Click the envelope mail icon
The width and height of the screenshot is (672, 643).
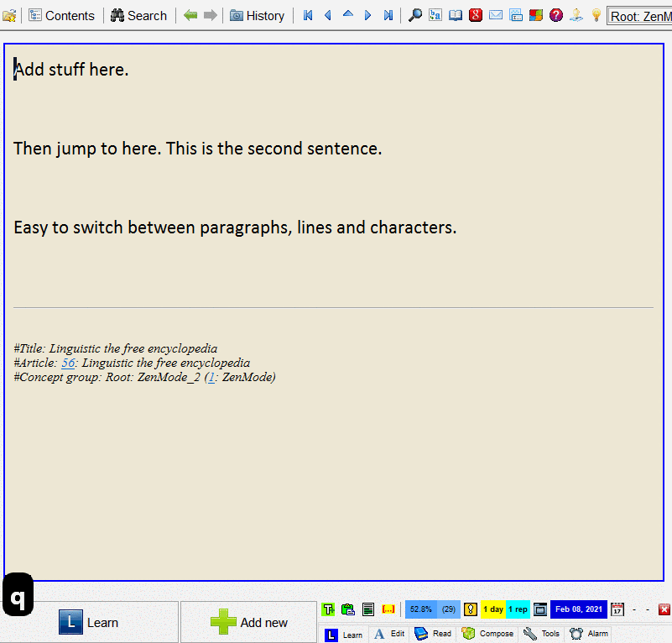click(x=496, y=15)
